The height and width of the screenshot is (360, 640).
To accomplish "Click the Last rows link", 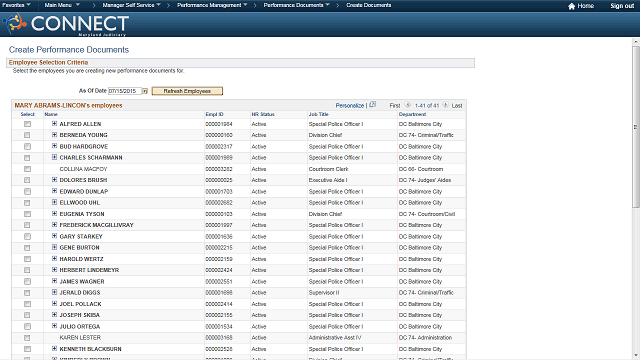I will click(x=457, y=105).
